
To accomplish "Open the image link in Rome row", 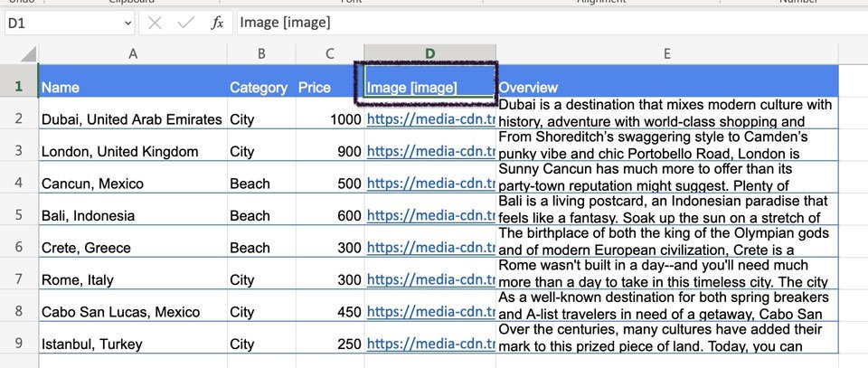I will (430, 280).
